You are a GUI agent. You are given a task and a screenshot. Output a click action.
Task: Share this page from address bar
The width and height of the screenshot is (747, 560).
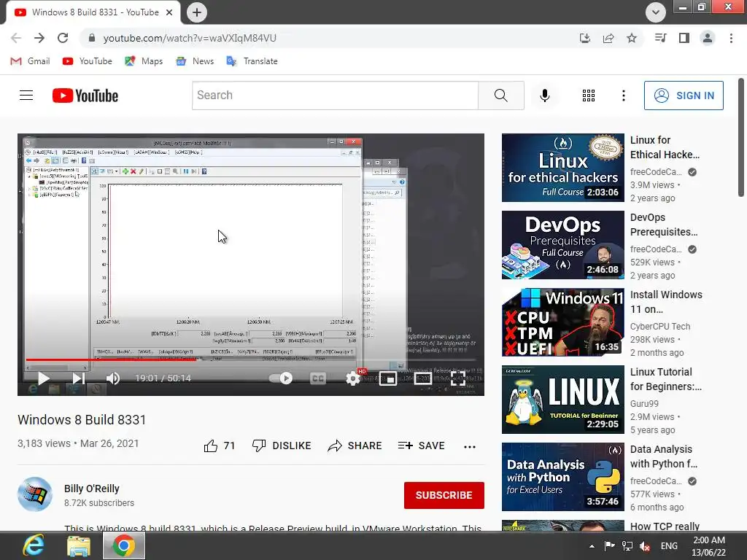608,38
